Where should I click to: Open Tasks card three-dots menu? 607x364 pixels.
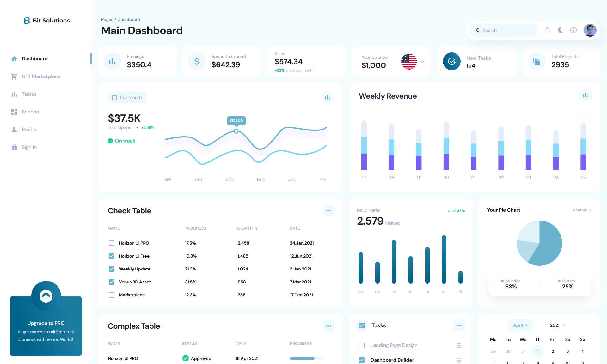pyautogui.click(x=459, y=325)
